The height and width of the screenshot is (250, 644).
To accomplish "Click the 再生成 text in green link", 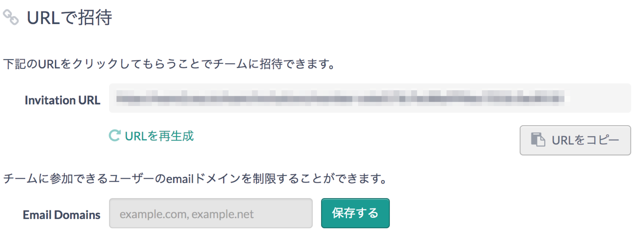I will 176,136.
